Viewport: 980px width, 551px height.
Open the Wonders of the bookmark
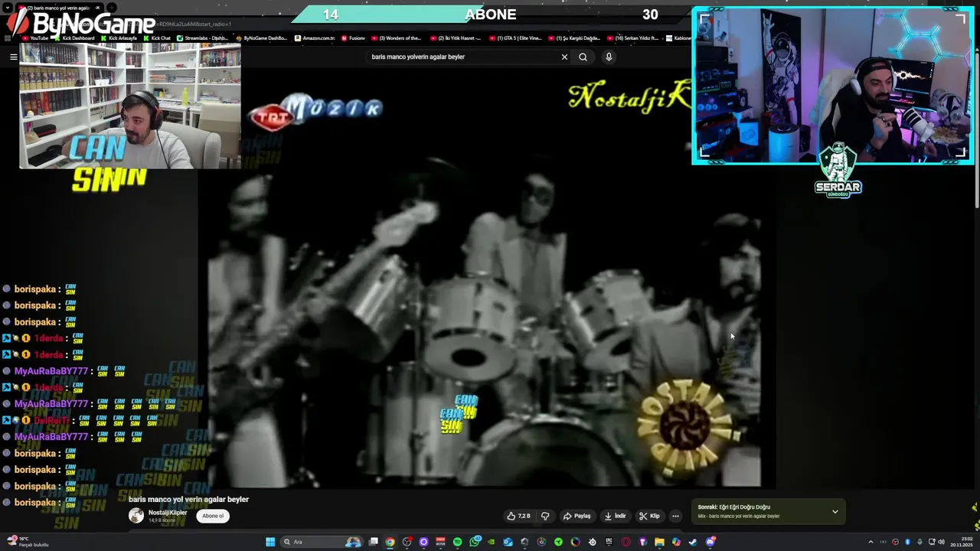point(396,38)
